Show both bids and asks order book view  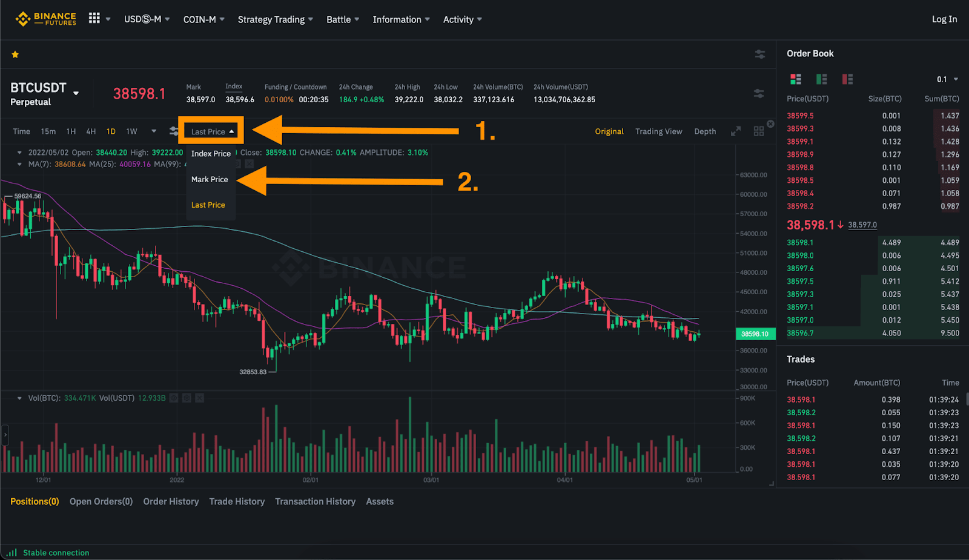pyautogui.click(x=796, y=79)
